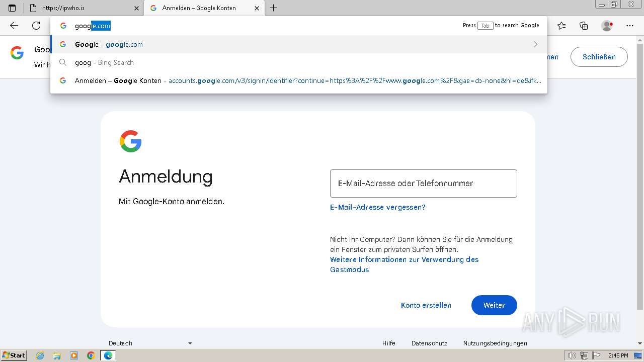Click the blue Weiter button
Image resolution: width=644 pixels, height=362 pixels.
[x=494, y=305]
